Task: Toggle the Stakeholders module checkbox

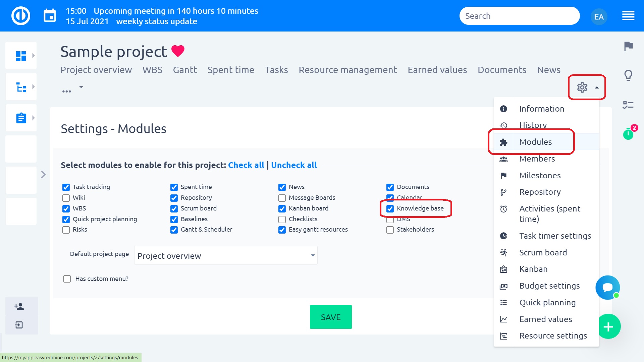Action: coord(390,230)
